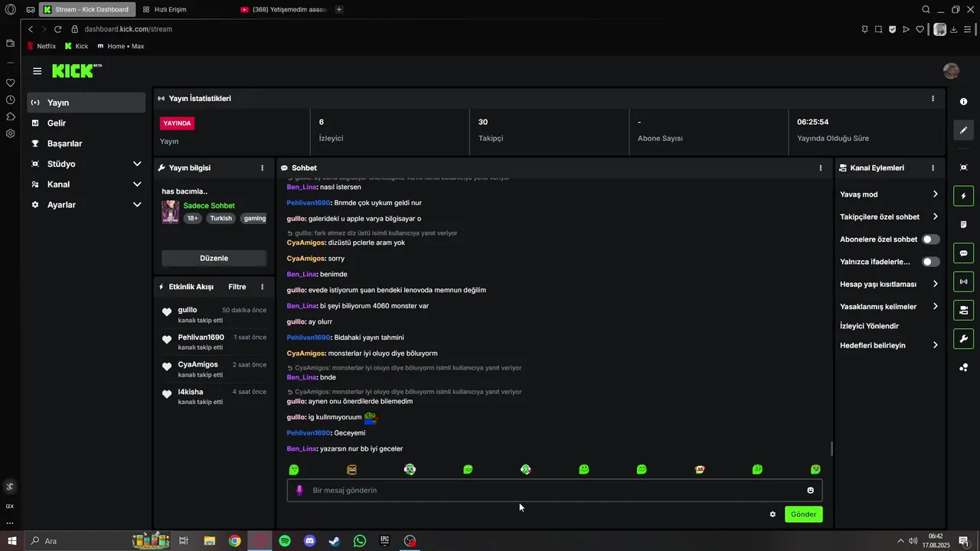
Task: Open Takipçilere özel sohbet settings
Action: pyautogui.click(x=889, y=217)
